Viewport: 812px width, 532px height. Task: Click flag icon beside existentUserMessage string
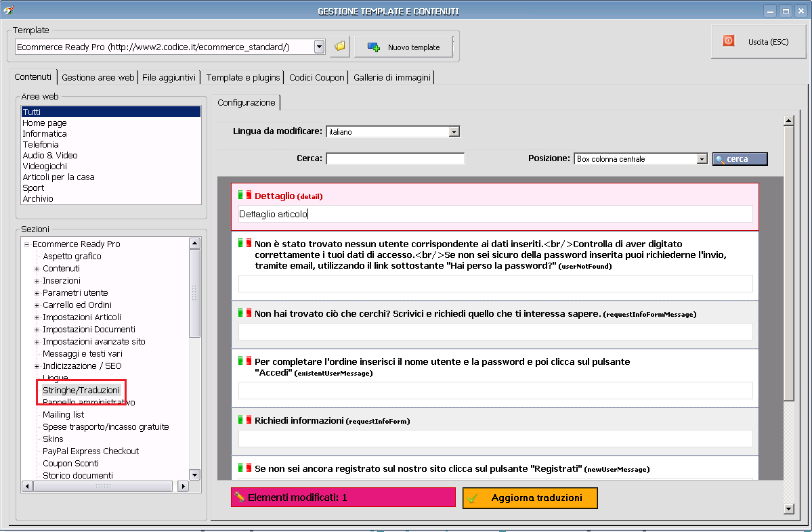[244, 361]
